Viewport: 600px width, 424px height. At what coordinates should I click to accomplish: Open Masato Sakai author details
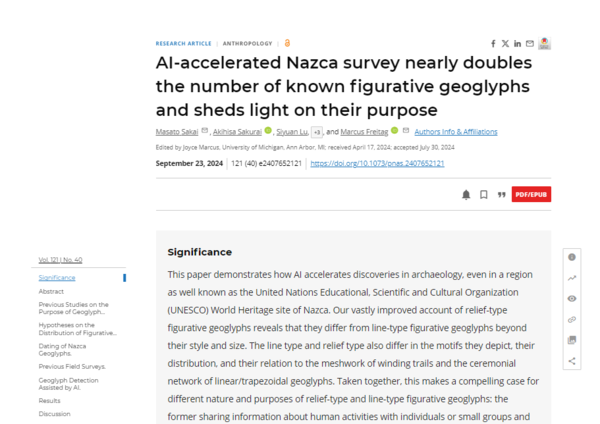coord(176,132)
